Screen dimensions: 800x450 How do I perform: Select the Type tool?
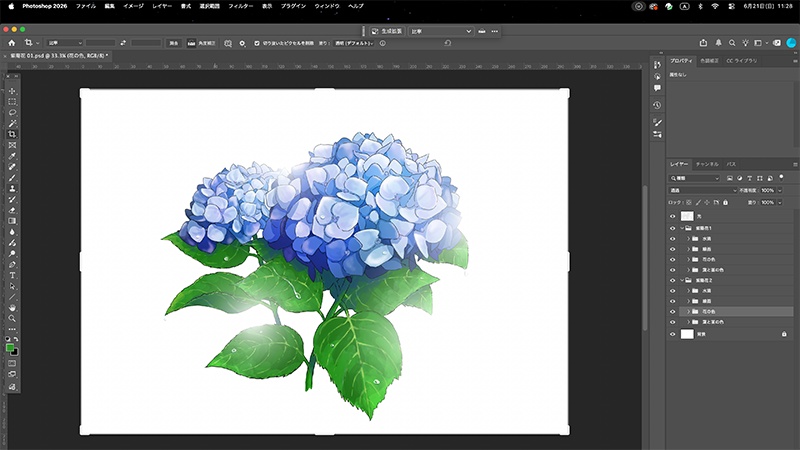[12, 276]
